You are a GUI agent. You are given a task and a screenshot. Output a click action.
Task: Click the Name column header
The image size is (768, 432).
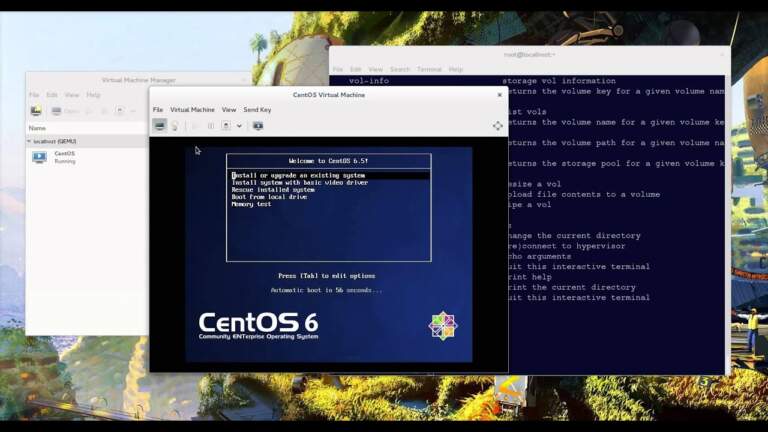tap(37, 128)
